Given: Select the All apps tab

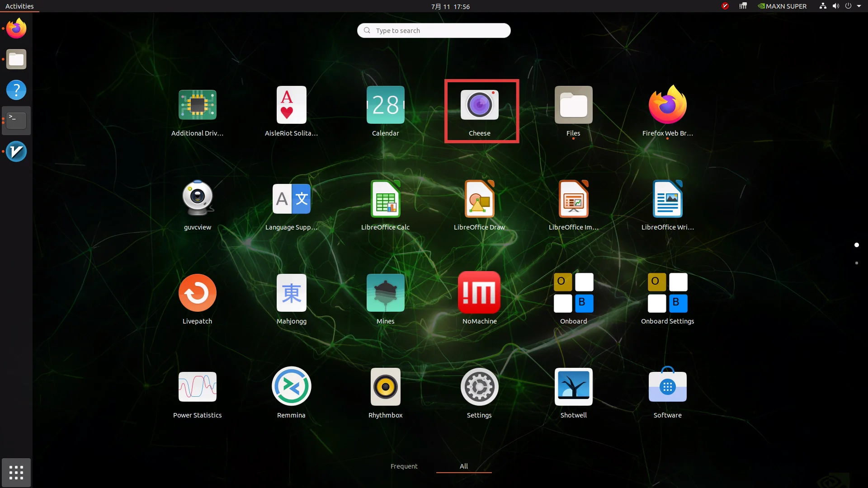Looking at the screenshot, I should coord(464,466).
